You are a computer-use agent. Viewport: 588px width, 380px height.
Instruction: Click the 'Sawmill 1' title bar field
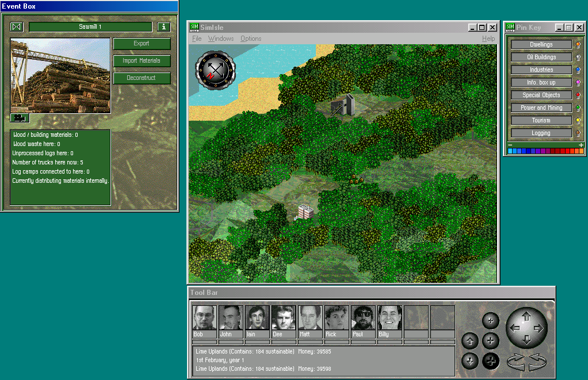pyautogui.click(x=90, y=26)
